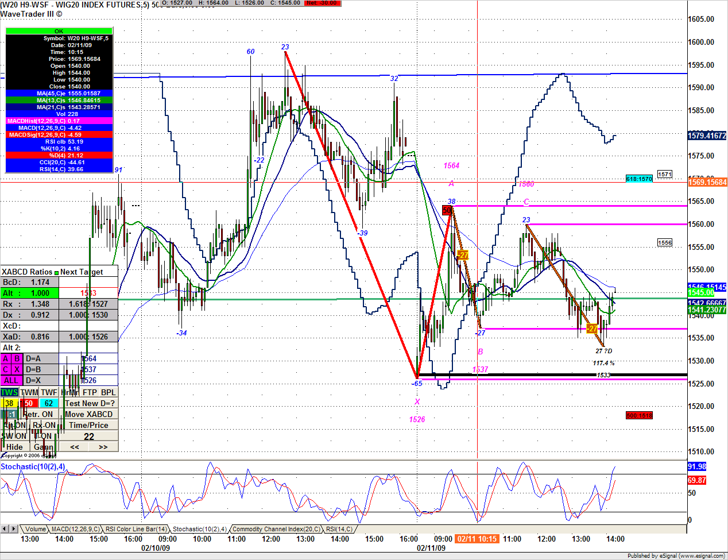Image resolution: width=728 pixels, height=560 pixels.
Task: Click the XaD: 0.816 ratio row
Action: pos(30,337)
